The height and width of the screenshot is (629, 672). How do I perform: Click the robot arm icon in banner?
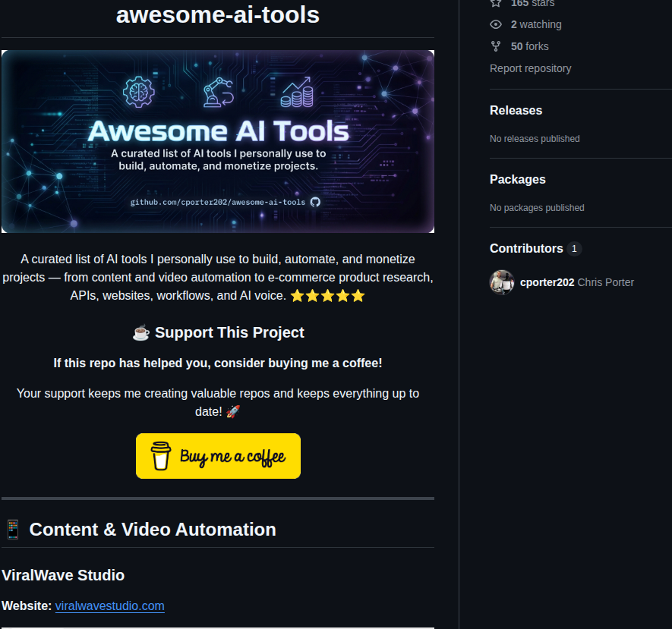218,92
